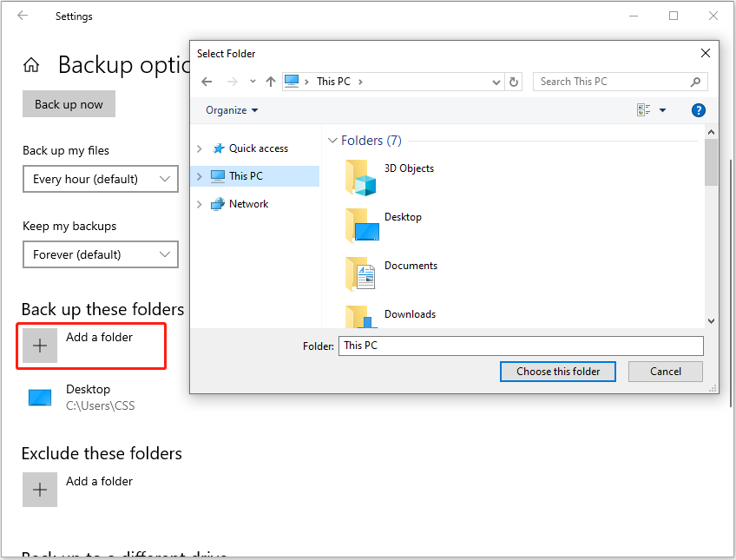736x560 pixels.
Task: Click Back up now button
Action: pyautogui.click(x=69, y=104)
